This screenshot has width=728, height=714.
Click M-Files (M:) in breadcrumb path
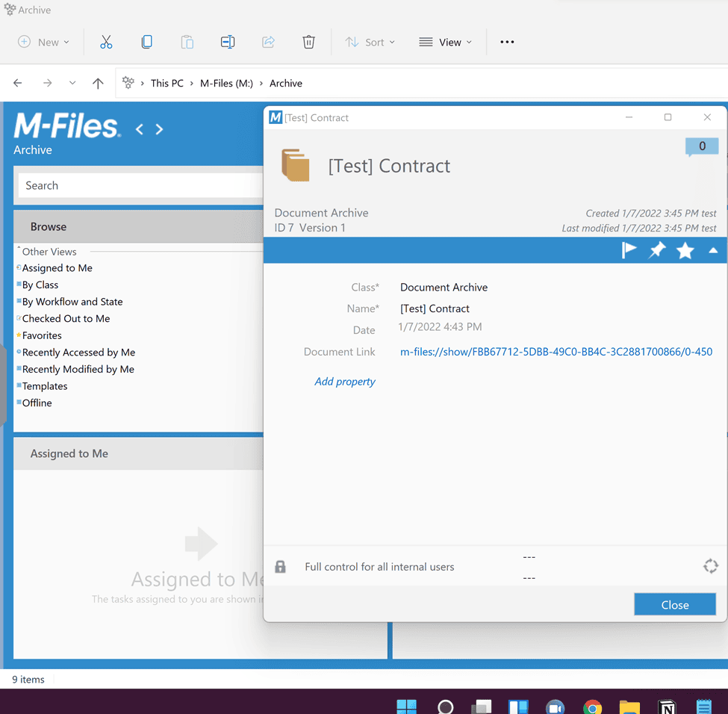coord(226,83)
